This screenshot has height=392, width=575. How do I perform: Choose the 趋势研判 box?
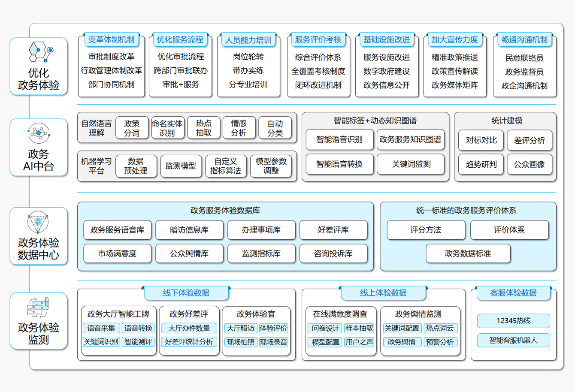pyautogui.click(x=481, y=164)
